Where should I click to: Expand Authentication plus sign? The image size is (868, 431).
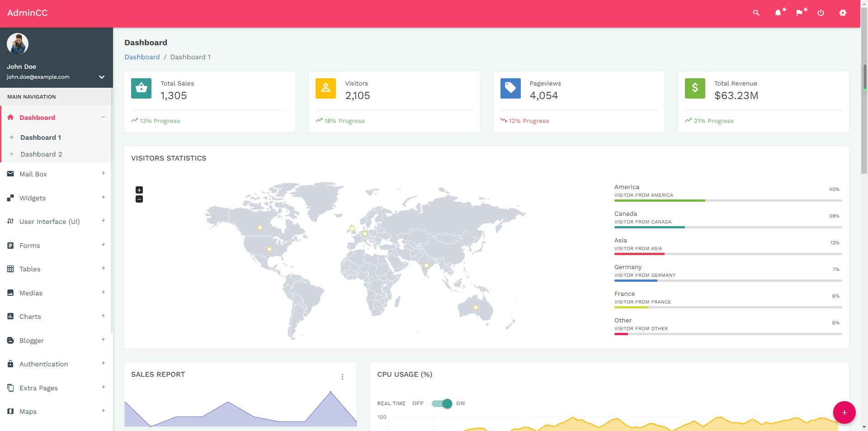click(103, 363)
